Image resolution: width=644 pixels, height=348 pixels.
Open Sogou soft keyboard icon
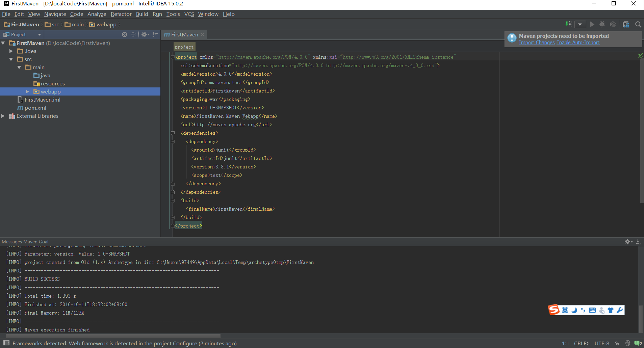coord(592,310)
